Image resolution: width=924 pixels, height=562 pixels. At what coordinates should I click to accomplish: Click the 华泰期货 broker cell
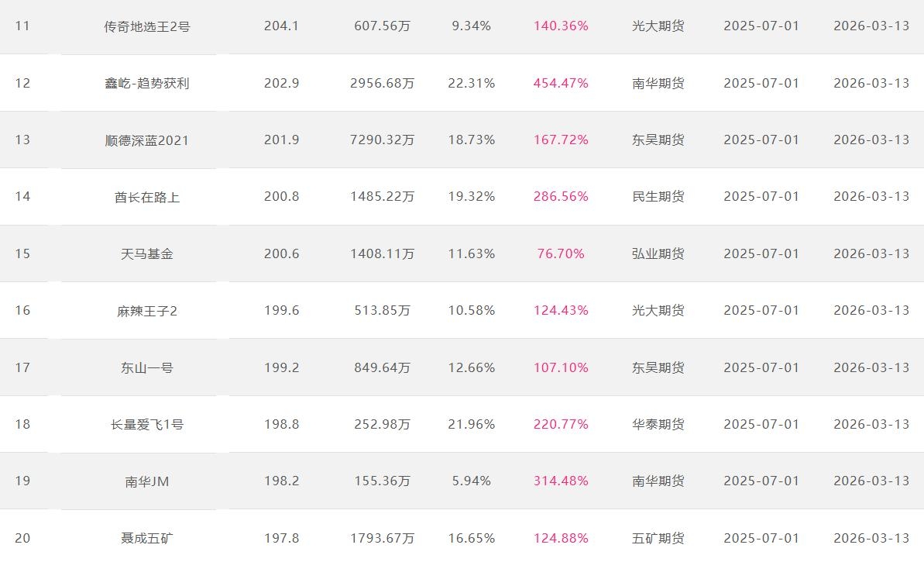coord(658,425)
